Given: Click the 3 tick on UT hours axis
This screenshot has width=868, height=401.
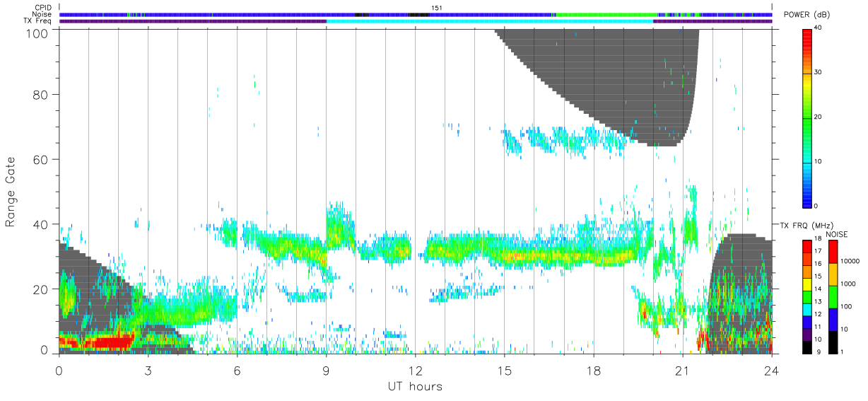Looking at the screenshot, I should tap(148, 370).
